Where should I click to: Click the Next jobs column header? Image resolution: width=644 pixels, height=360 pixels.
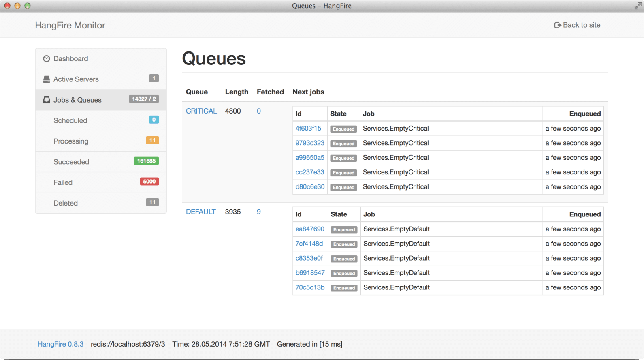(x=308, y=92)
